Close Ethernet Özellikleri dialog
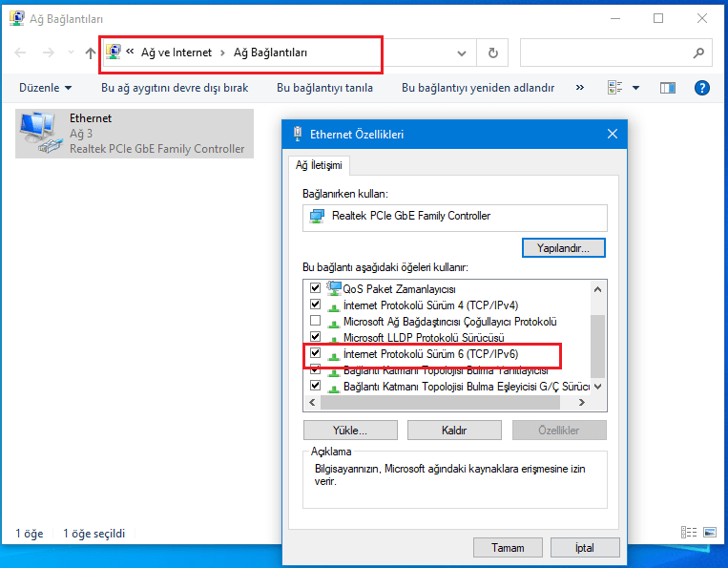 (x=613, y=135)
